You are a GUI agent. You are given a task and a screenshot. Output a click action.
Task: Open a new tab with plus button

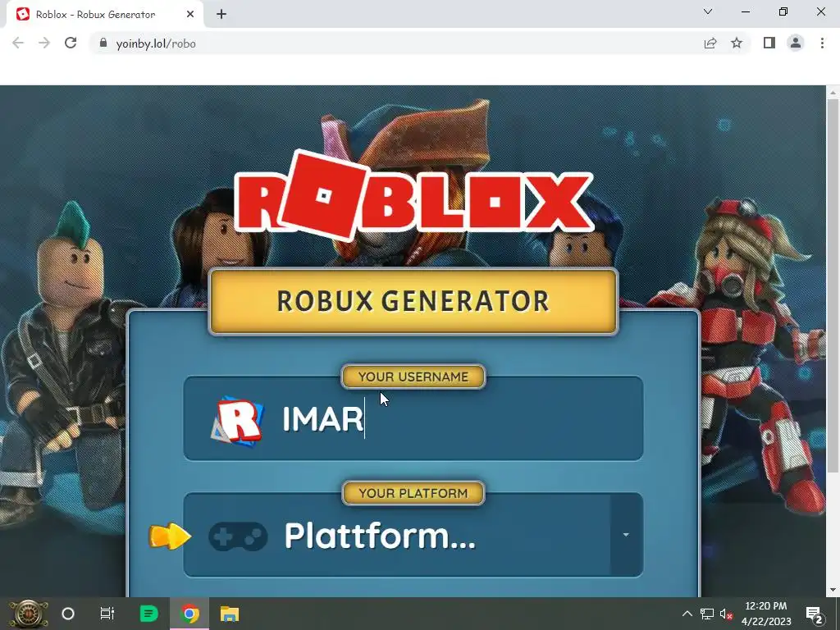221,15
